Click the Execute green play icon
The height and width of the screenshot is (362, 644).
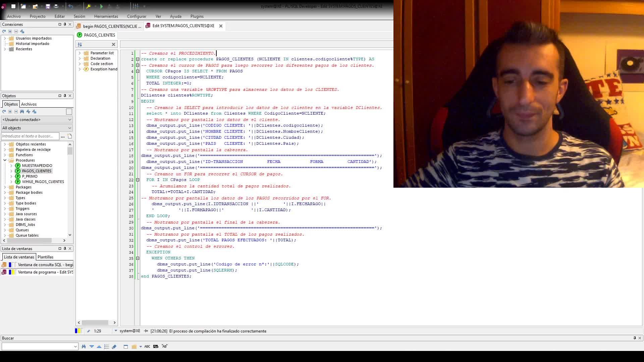pos(101,6)
